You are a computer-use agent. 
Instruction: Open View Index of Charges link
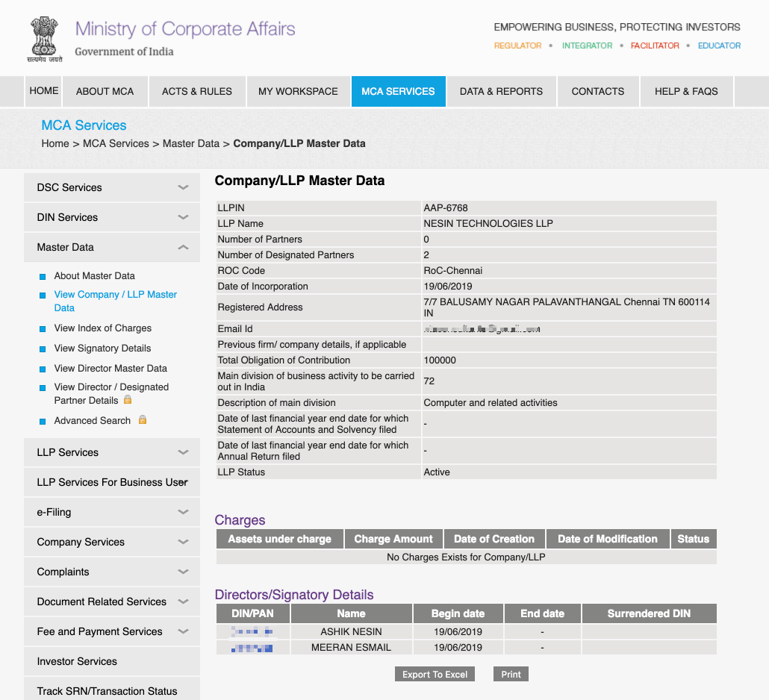[103, 328]
